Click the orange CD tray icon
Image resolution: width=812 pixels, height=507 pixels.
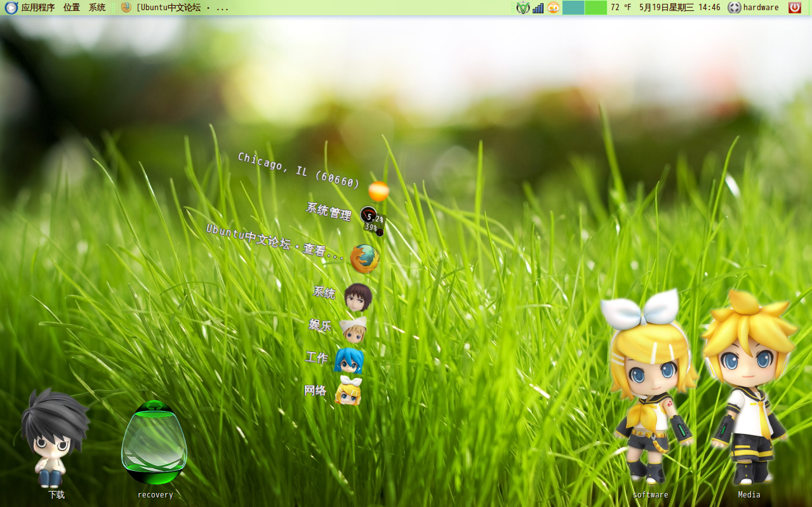click(554, 8)
